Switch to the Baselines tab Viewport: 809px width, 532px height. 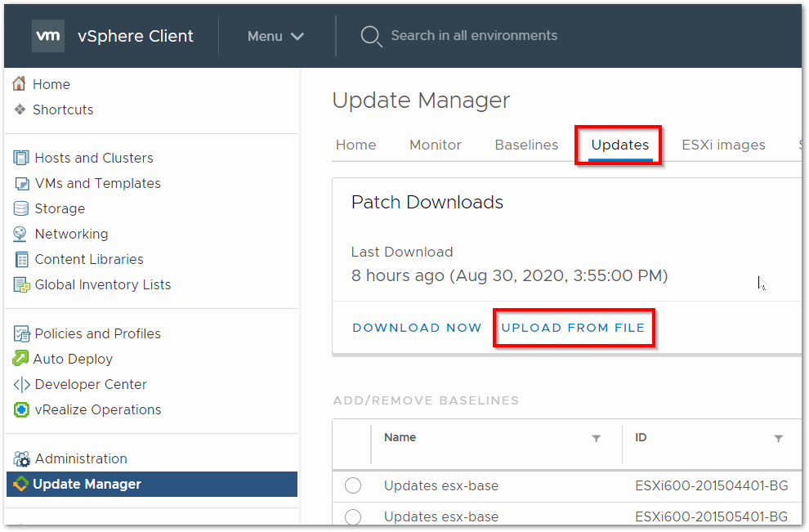tap(526, 145)
